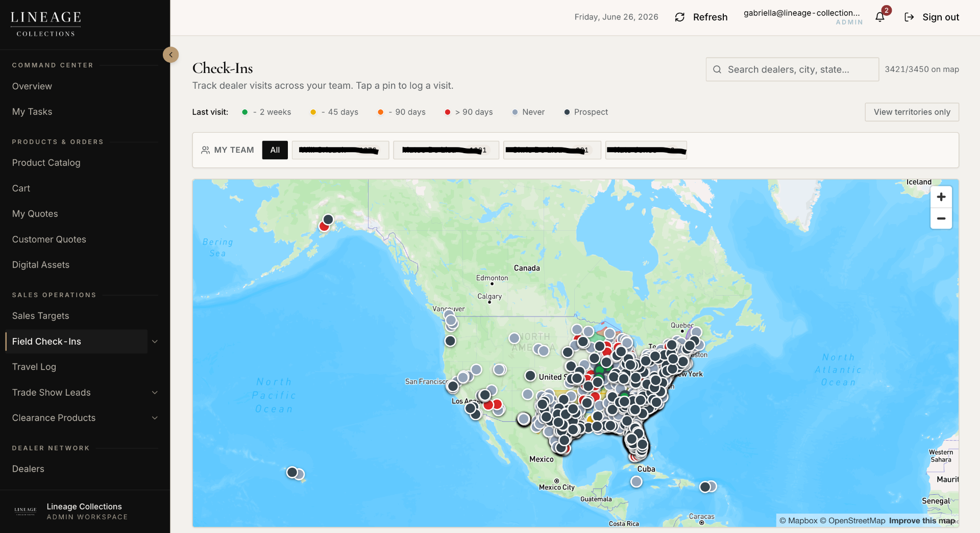
Task: Open the Cart page
Action: click(x=21, y=188)
